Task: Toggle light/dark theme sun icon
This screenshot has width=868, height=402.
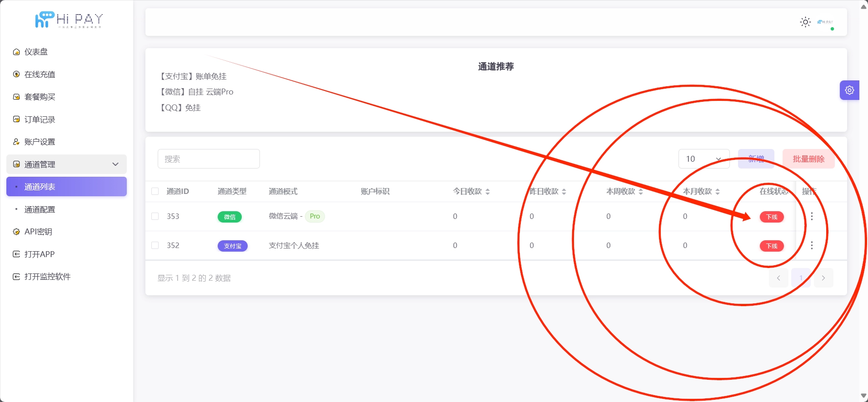Action: tap(805, 22)
